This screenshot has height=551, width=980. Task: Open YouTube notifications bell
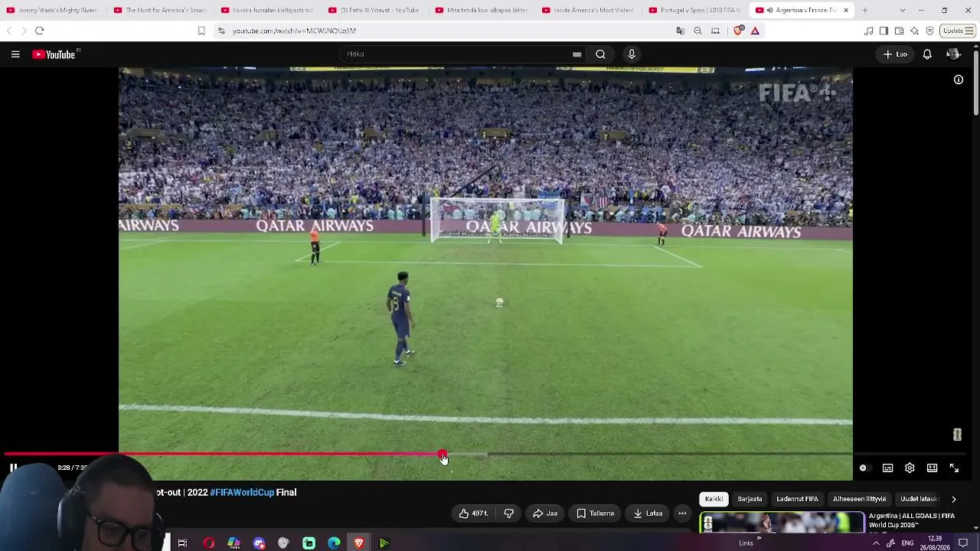pyautogui.click(x=927, y=54)
